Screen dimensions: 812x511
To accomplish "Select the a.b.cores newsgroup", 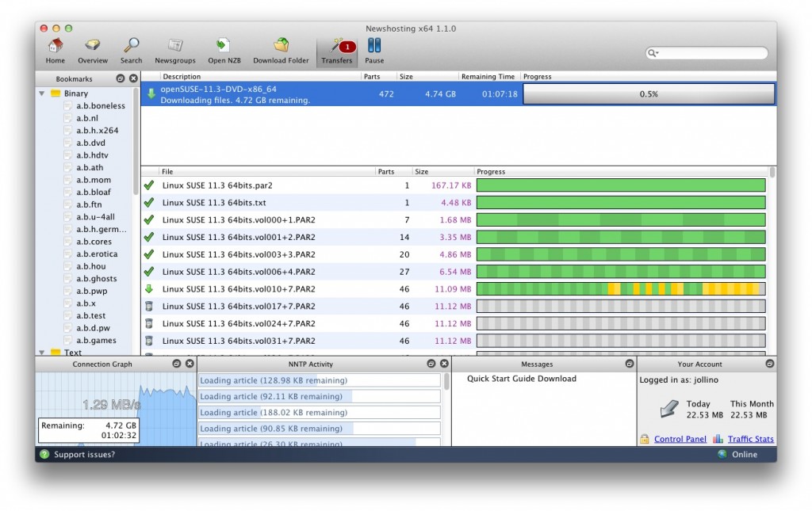I will click(x=94, y=242).
